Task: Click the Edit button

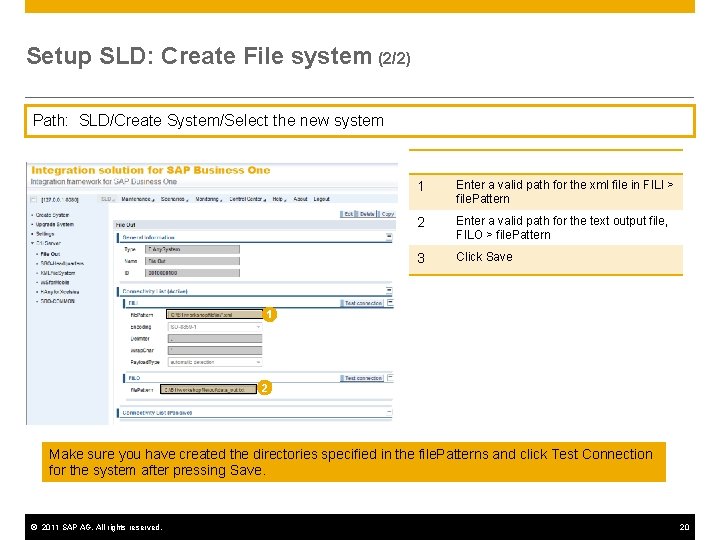Action: [348, 214]
